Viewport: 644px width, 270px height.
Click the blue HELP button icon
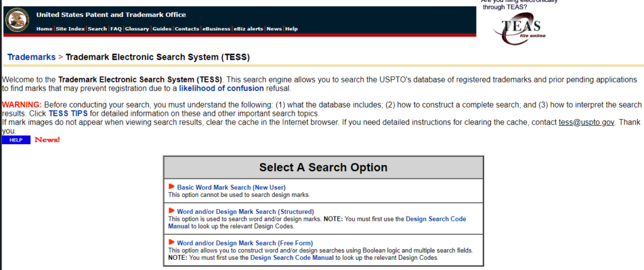click(x=16, y=140)
